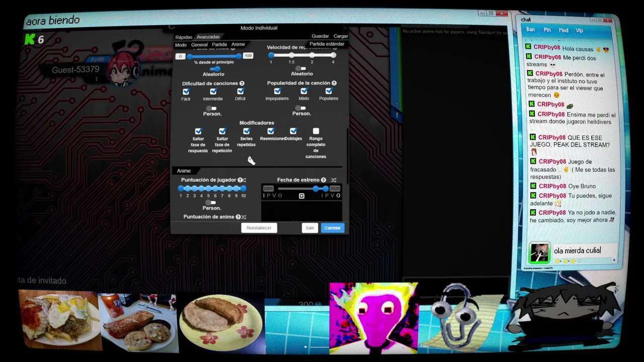This screenshot has width=644, height=362.
Task: Click the Pin button in chat
Action: click(547, 30)
